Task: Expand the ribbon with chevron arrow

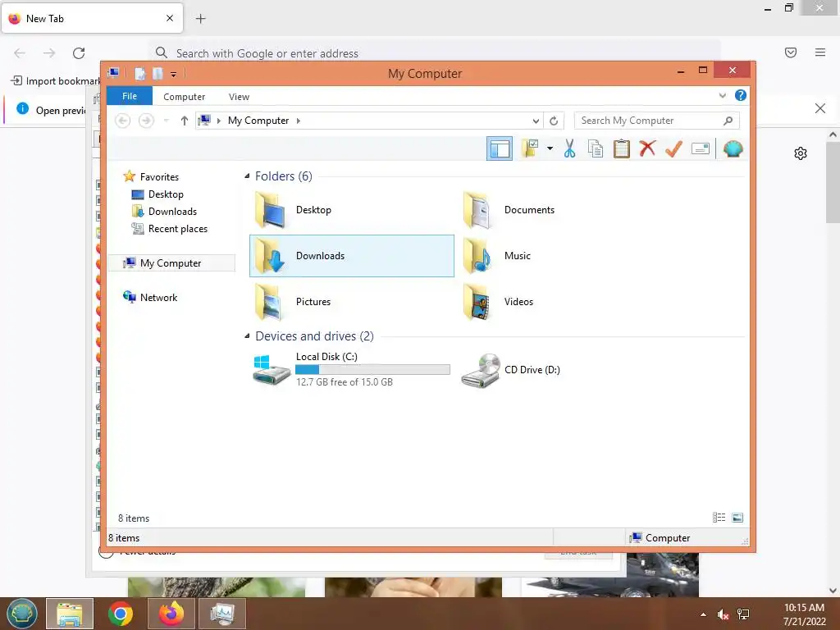Action: point(722,96)
